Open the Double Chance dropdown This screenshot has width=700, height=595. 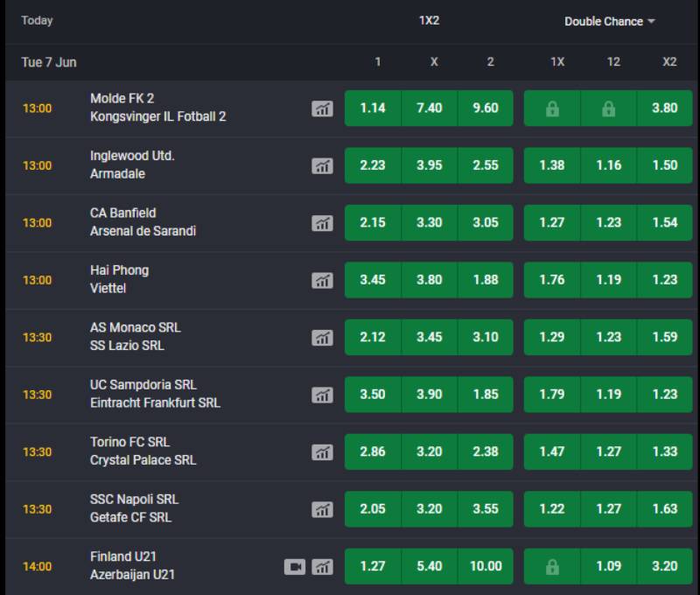(610, 21)
